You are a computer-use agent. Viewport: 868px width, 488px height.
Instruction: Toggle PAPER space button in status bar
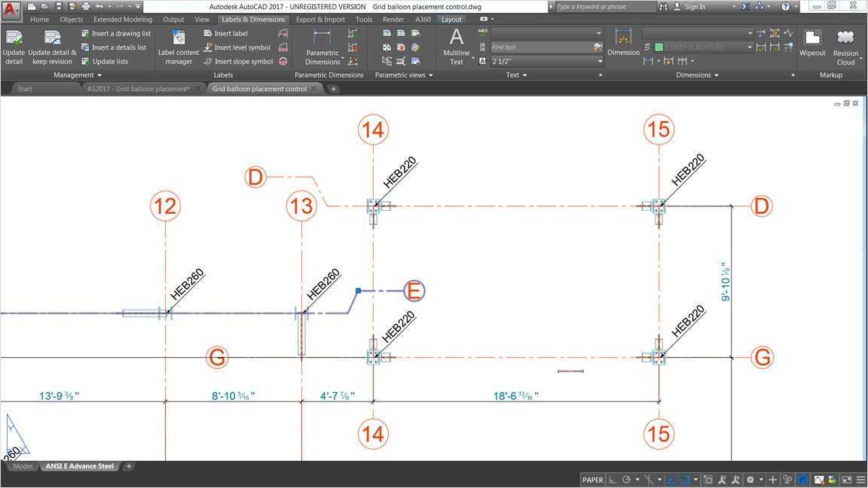pyautogui.click(x=592, y=480)
